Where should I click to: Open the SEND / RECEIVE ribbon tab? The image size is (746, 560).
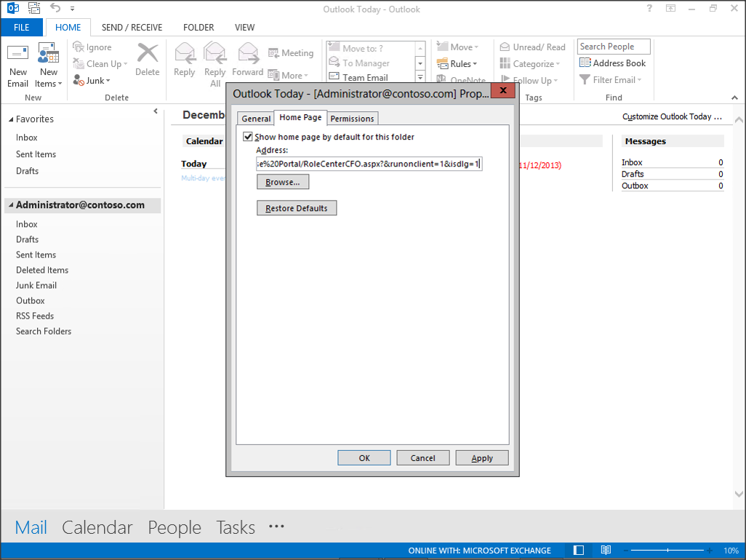132,28
